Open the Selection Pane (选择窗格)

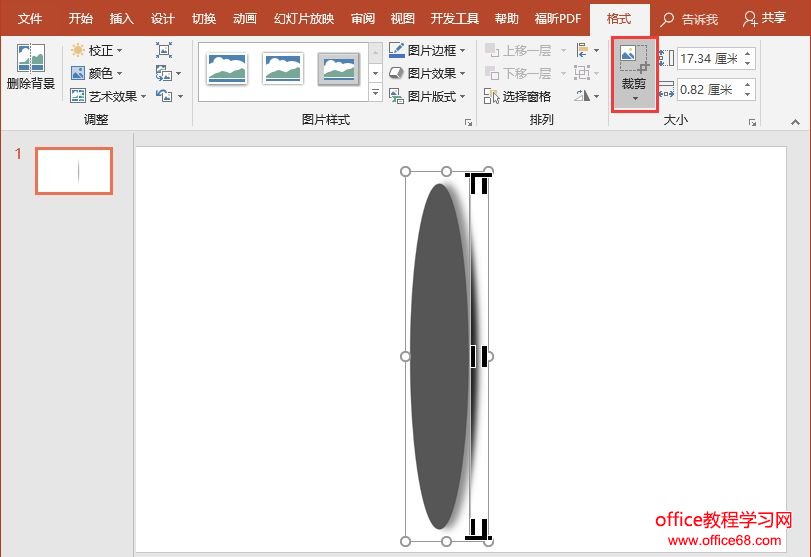click(517, 96)
